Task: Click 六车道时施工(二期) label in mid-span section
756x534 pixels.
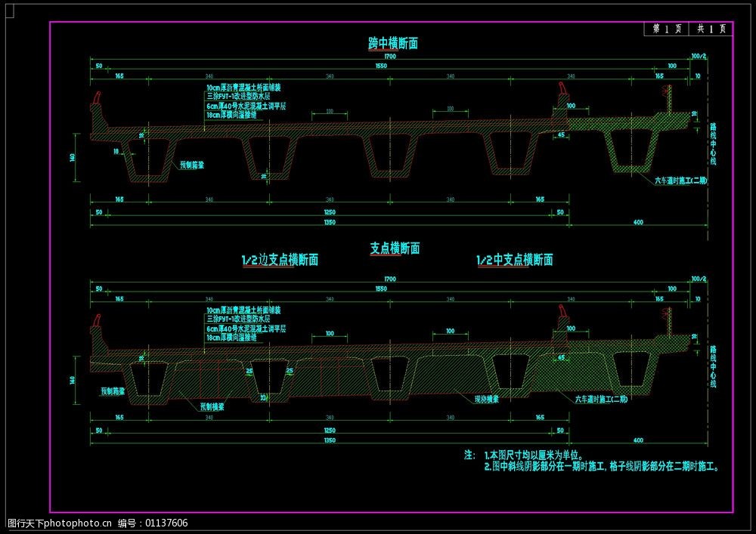Action: pyautogui.click(x=680, y=181)
